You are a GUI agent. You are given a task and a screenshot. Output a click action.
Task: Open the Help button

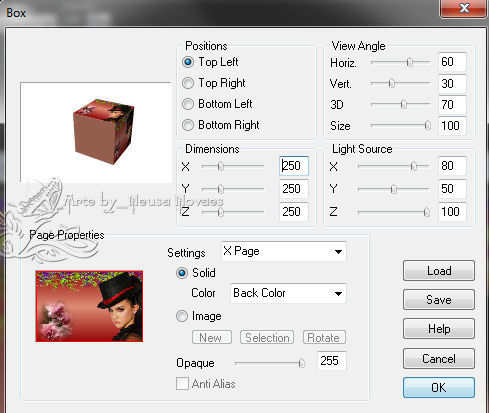(439, 329)
